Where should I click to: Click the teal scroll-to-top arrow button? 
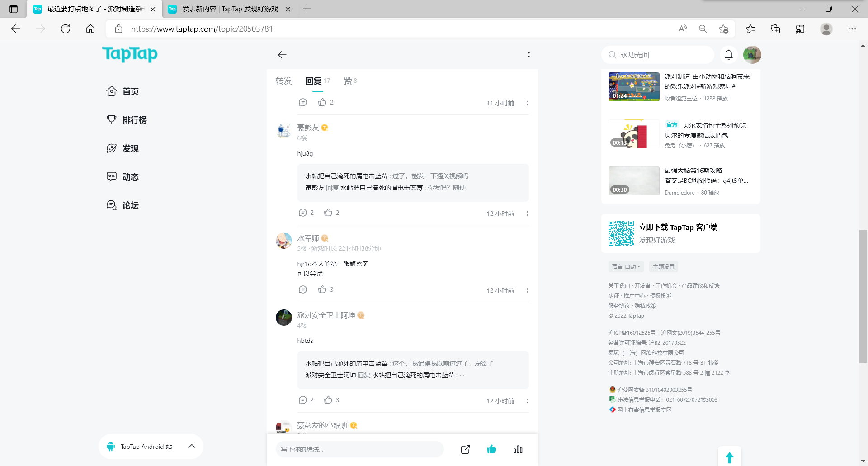[730, 457]
